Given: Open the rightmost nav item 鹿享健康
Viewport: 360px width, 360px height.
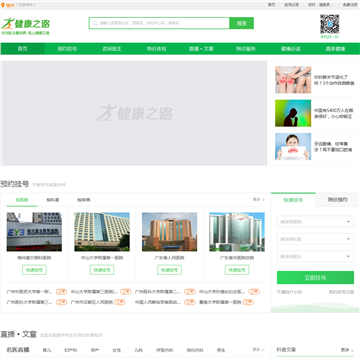Looking at the screenshot, I should coord(336,49).
